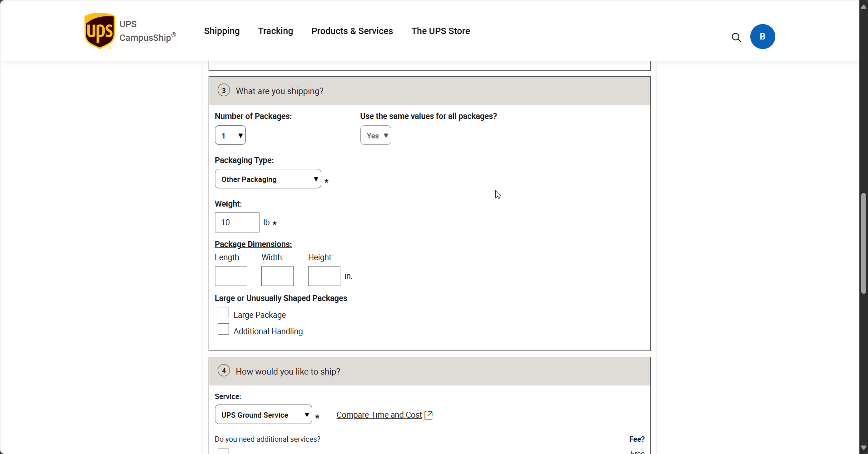This screenshot has width=868, height=454.
Task: Click the scrollbar up arrow
Action: pos(863,6)
